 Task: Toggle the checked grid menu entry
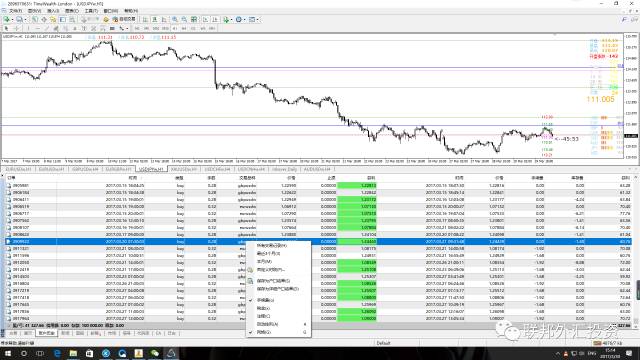(x=264, y=332)
